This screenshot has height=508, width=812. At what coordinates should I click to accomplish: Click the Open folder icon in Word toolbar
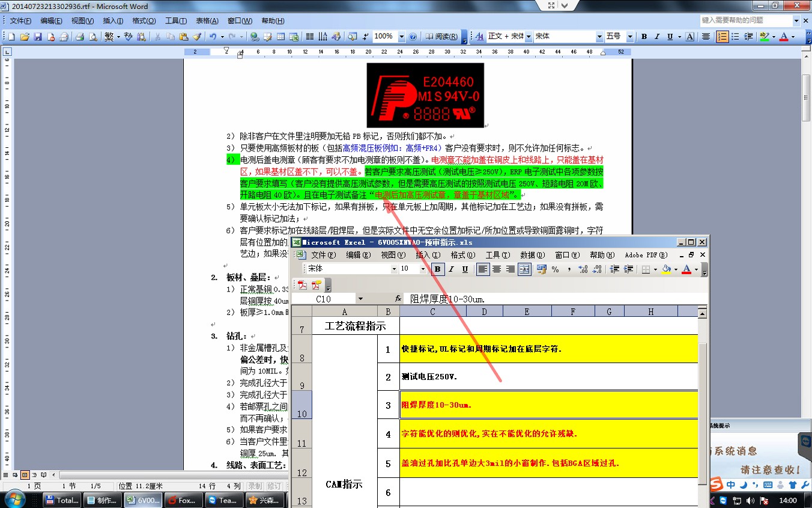pos(25,37)
